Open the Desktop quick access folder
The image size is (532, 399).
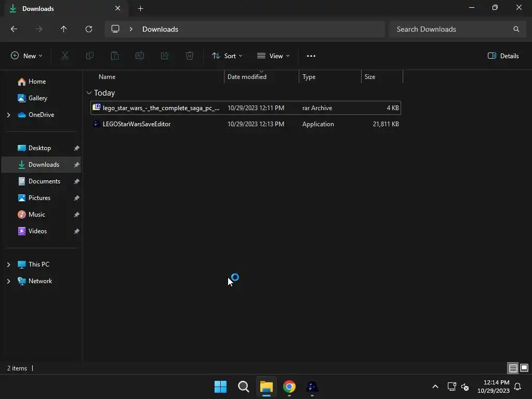39,148
